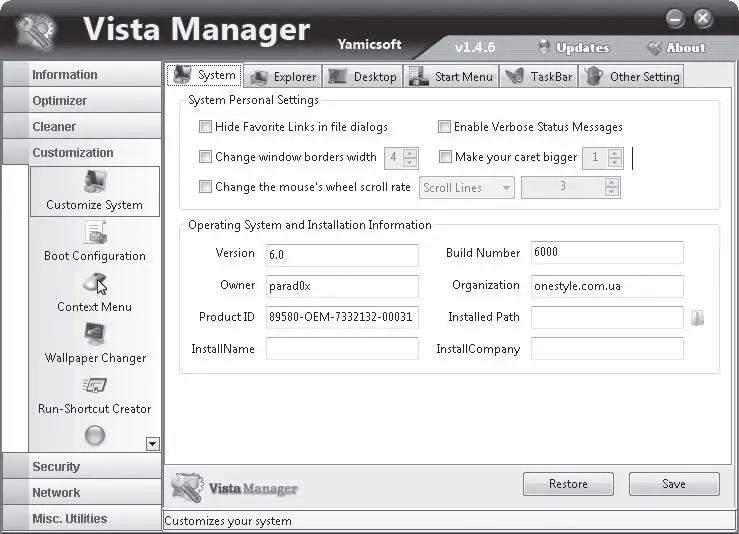This screenshot has width=739, height=534.
Task: Enable Hide Favorite Links in file dialogs
Action: pyautogui.click(x=205, y=126)
